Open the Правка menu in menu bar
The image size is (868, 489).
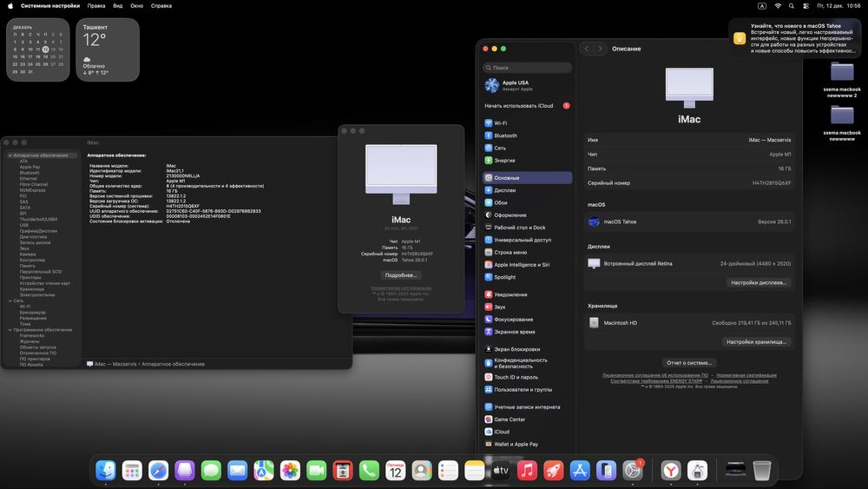pos(96,5)
